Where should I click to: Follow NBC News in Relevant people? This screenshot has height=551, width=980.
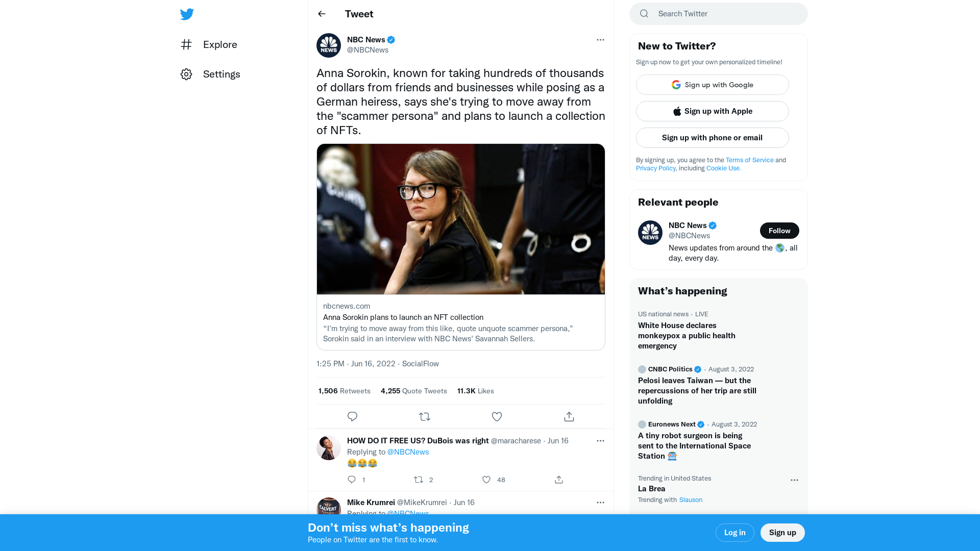coord(779,231)
